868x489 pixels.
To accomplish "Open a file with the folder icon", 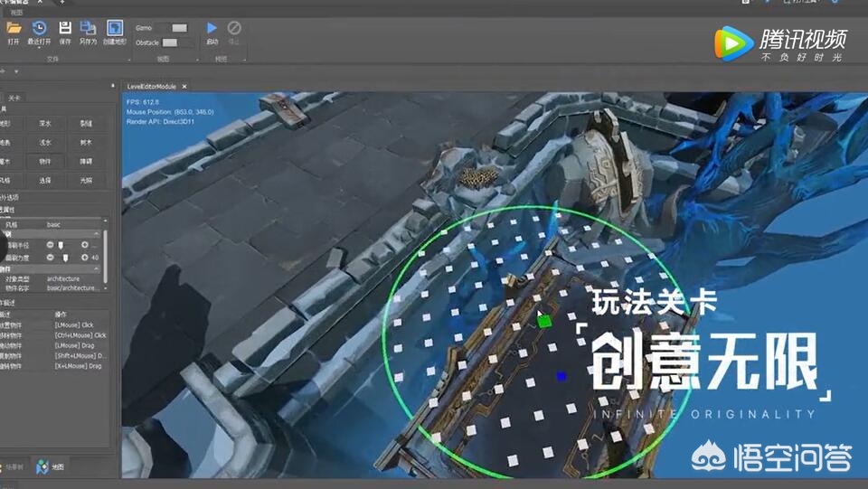I will 14,29.
